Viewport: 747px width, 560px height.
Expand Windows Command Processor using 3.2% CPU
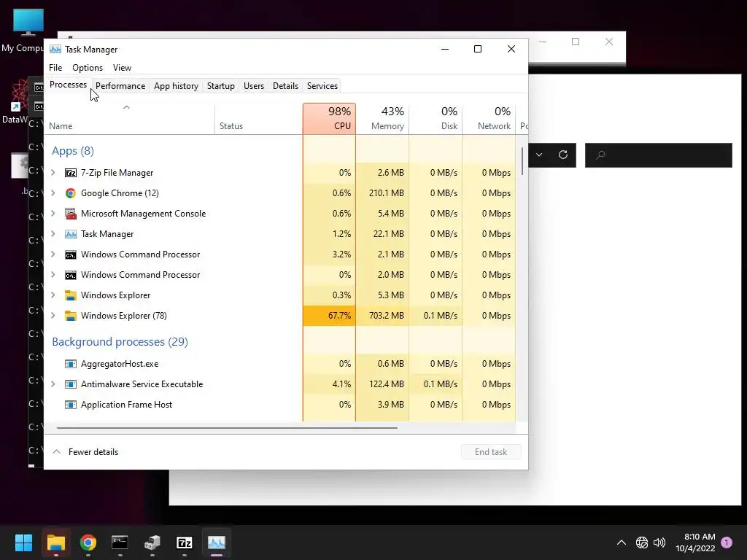pyautogui.click(x=53, y=254)
